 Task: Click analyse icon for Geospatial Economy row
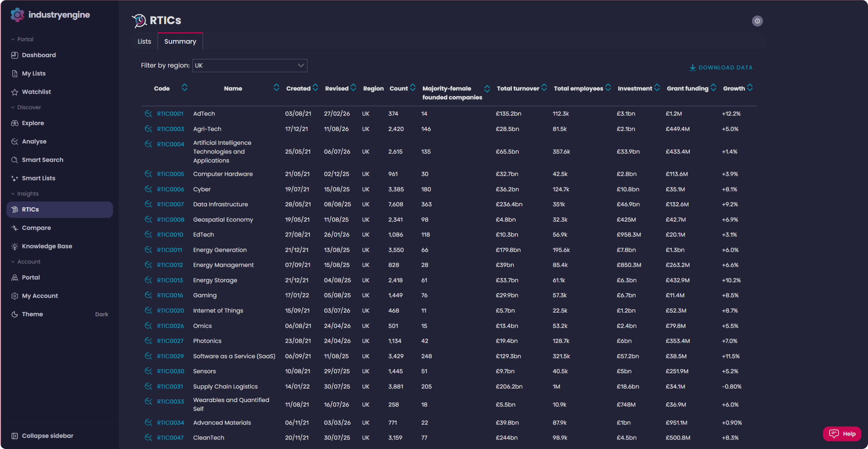coord(148,219)
